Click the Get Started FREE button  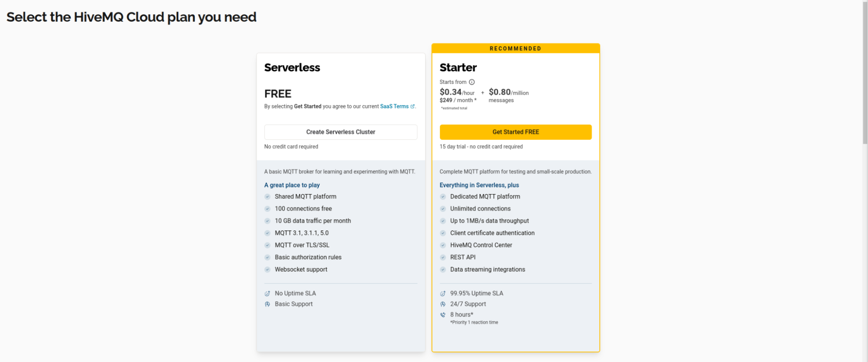coord(515,132)
